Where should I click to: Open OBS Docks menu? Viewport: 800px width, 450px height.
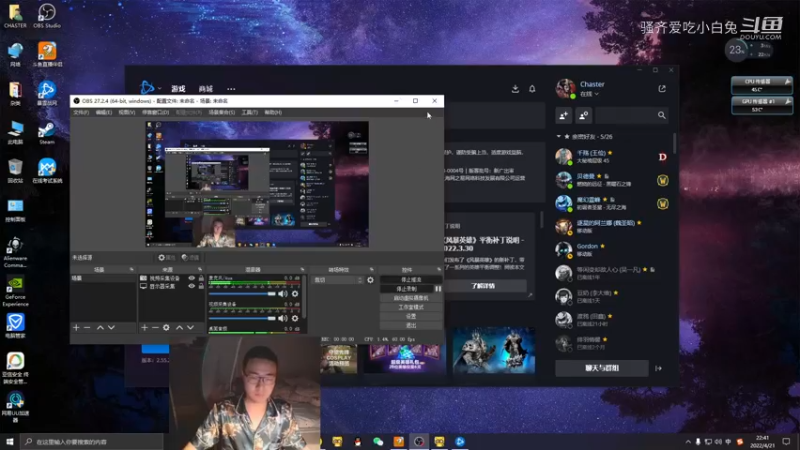[x=155, y=112]
